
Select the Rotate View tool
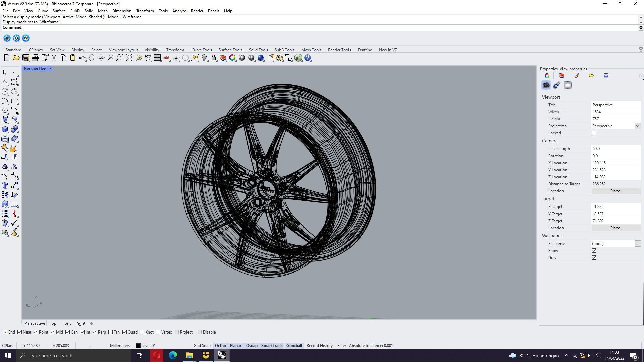[101, 58]
